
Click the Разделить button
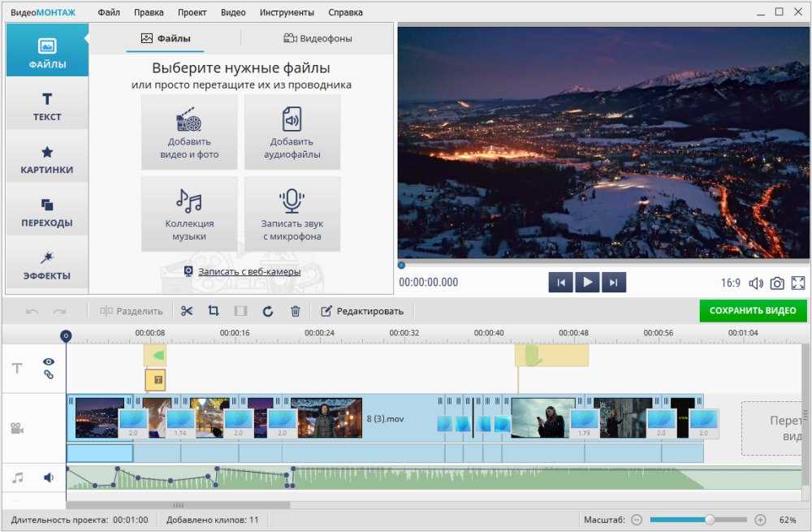[x=132, y=311]
